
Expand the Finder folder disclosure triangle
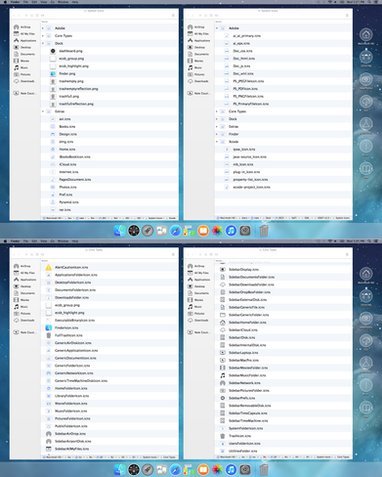[217, 134]
